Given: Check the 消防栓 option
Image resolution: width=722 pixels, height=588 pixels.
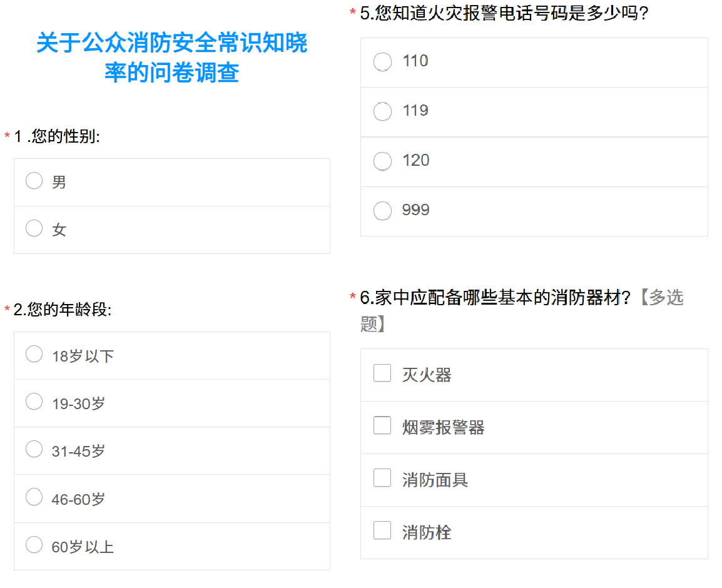Looking at the screenshot, I should (382, 530).
